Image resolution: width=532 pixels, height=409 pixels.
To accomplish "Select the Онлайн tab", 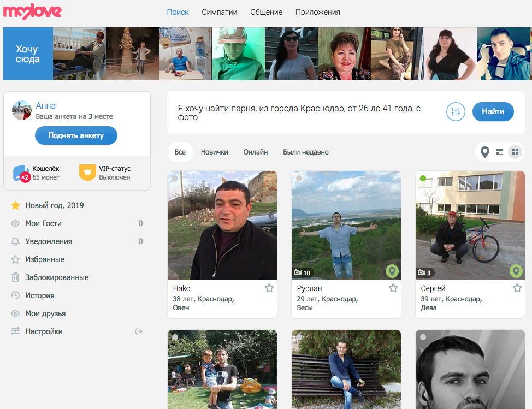I will 256,152.
